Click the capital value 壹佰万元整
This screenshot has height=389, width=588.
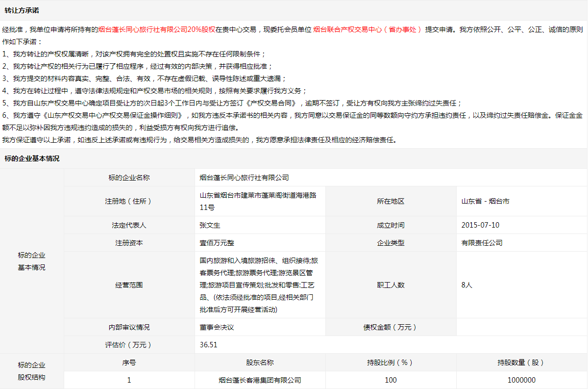coord(217,243)
